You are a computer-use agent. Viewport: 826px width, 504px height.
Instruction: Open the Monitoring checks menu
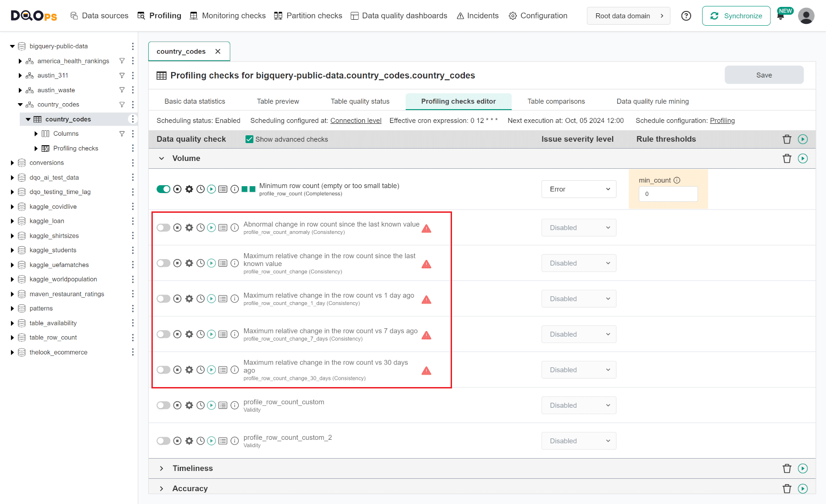pos(228,16)
